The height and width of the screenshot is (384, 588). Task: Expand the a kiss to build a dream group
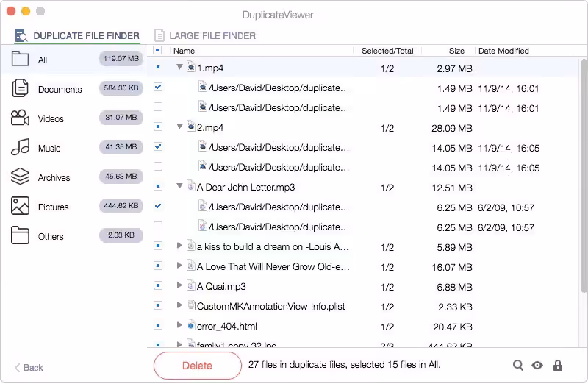(x=179, y=246)
